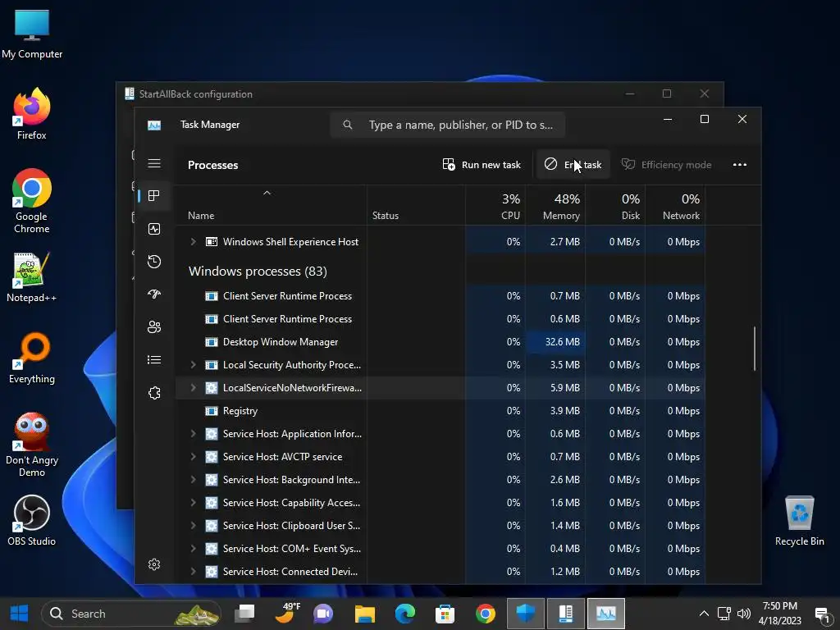This screenshot has height=630, width=840.
Task: Click the taskbar Search box
Action: pos(131,614)
